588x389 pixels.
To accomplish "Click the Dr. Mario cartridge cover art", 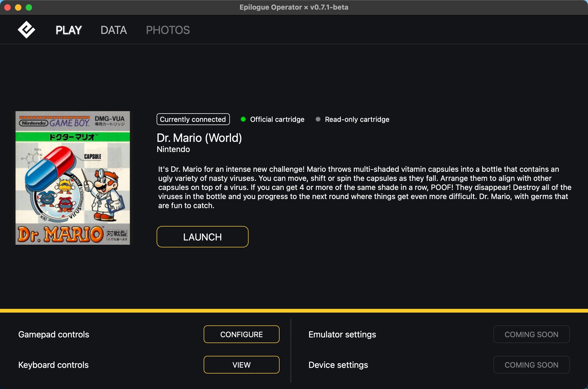I will [x=73, y=178].
